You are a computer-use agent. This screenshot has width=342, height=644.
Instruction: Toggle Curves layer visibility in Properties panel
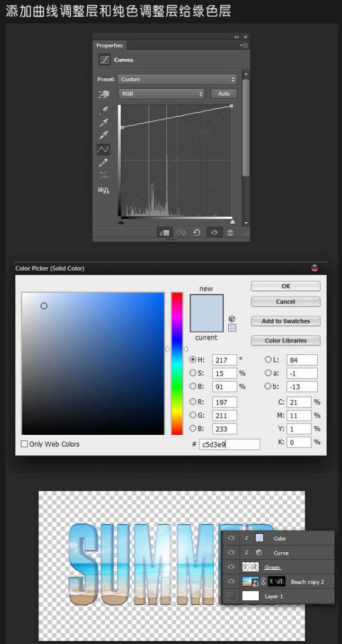214,232
